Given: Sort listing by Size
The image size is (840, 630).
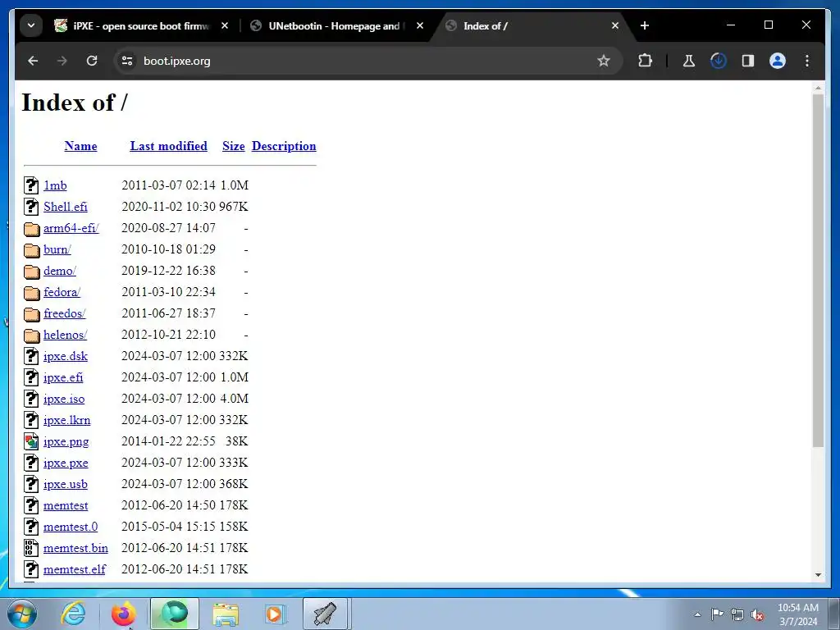Looking at the screenshot, I should tap(234, 146).
